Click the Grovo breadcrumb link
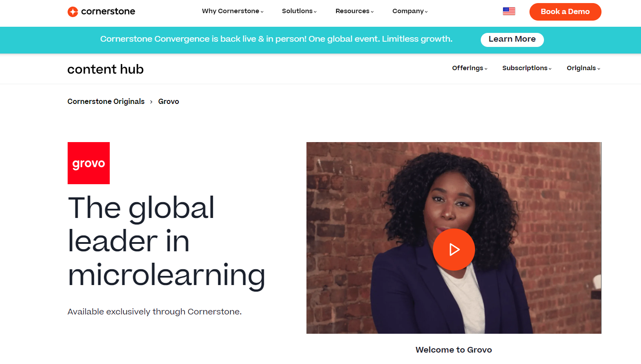Viewport: 641px width, 364px height. coord(169,101)
